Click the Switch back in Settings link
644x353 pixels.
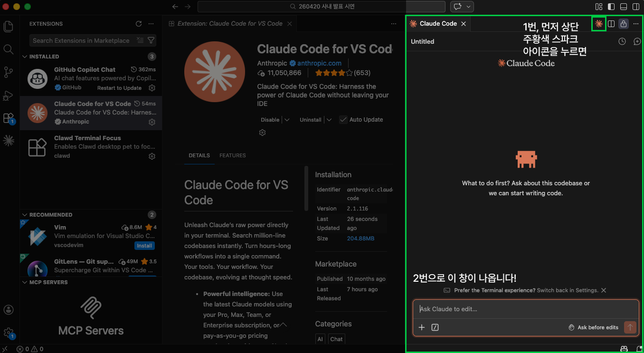[x=568, y=290]
